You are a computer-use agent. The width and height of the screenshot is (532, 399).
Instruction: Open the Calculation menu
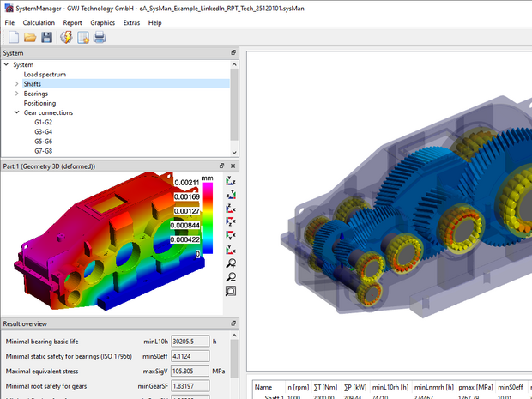(39, 22)
